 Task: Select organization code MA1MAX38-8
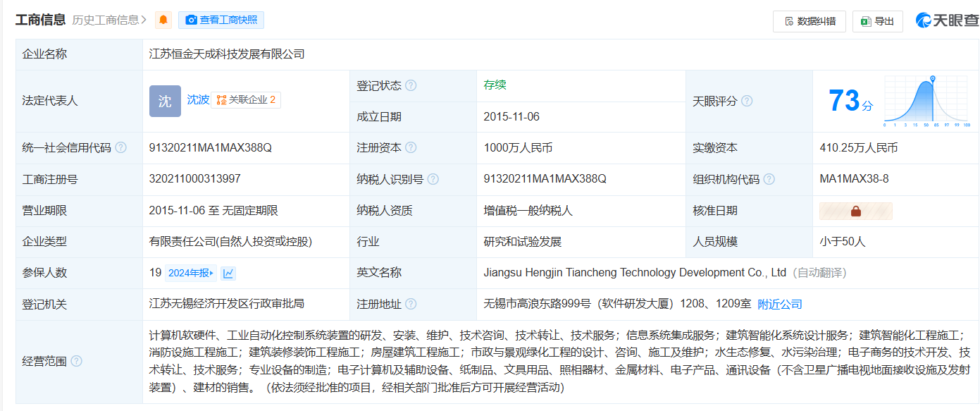coord(855,179)
